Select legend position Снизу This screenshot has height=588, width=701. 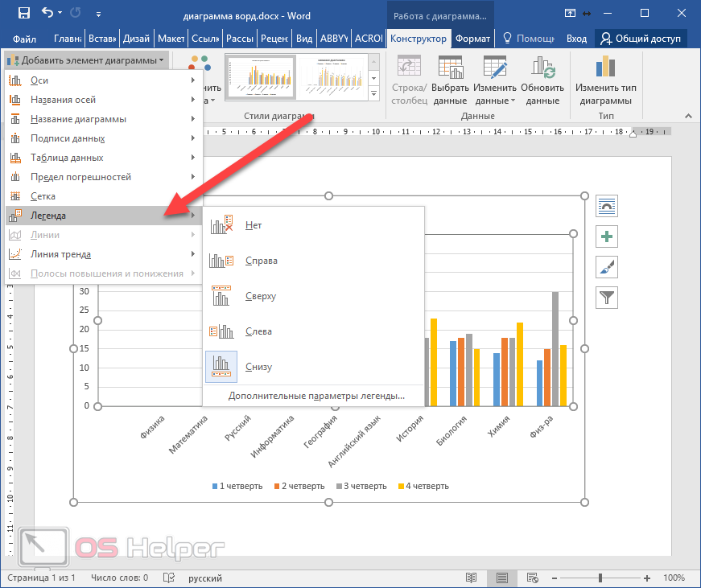click(x=258, y=367)
